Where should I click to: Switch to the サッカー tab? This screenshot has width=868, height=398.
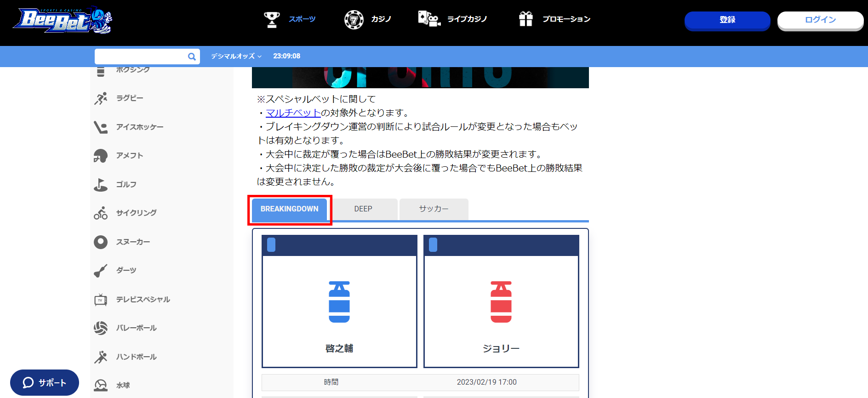[434, 209]
